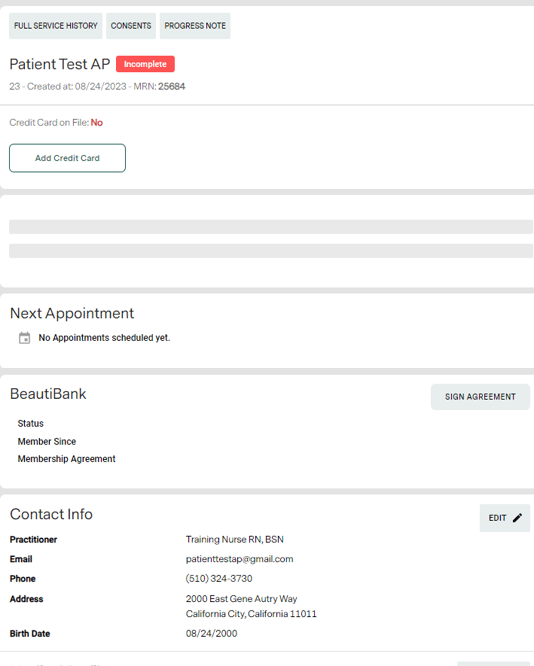Select the patient email patienttestap@gmail.com
Image resolution: width=534 pixels, height=666 pixels.
pos(239,559)
